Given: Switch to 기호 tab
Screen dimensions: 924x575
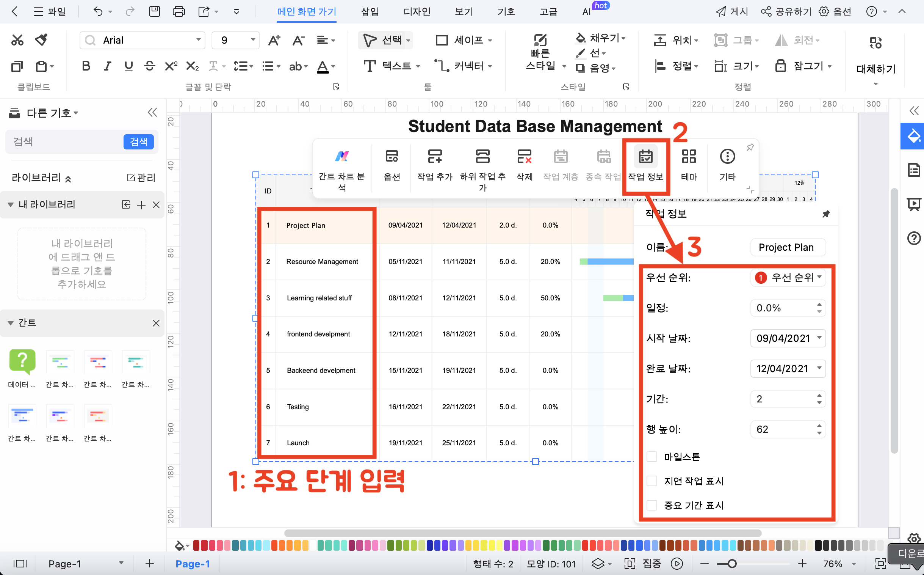Looking at the screenshot, I should coord(506,11).
